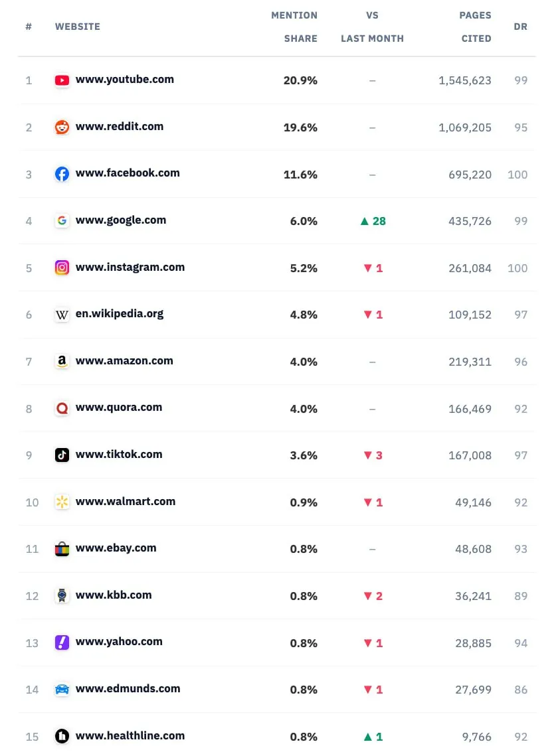Sort by DR column header

click(520, 27)
